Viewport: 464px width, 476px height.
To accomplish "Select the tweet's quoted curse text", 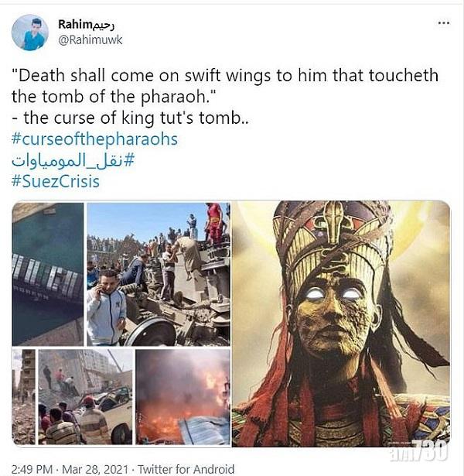I will pyautogui.click(x=225, y=86).
